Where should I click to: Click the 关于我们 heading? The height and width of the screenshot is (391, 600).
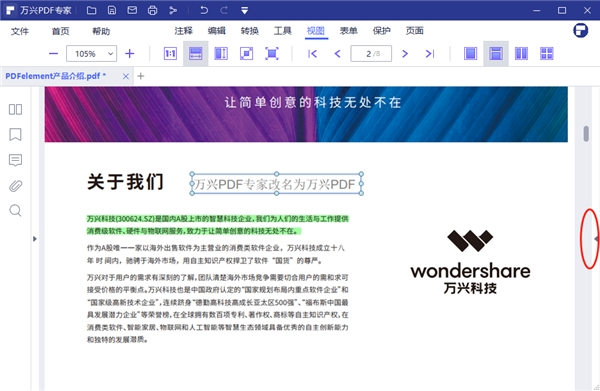click(x=126, y=181)
